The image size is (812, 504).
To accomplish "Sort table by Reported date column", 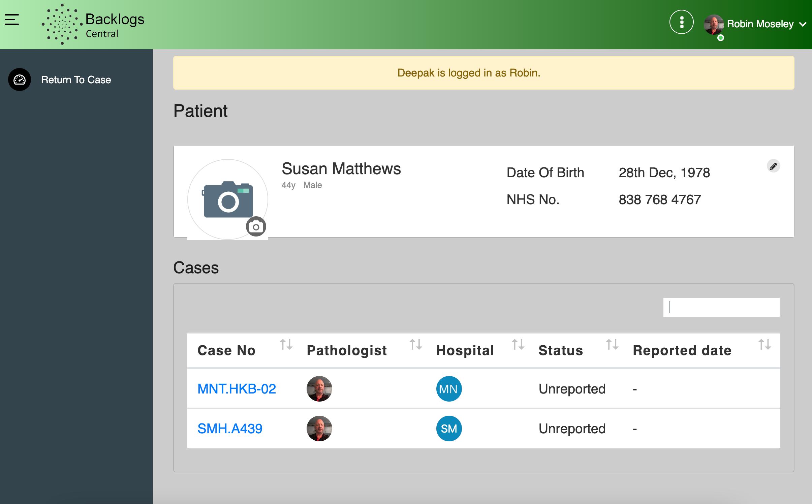I will (x=764, y=345).
